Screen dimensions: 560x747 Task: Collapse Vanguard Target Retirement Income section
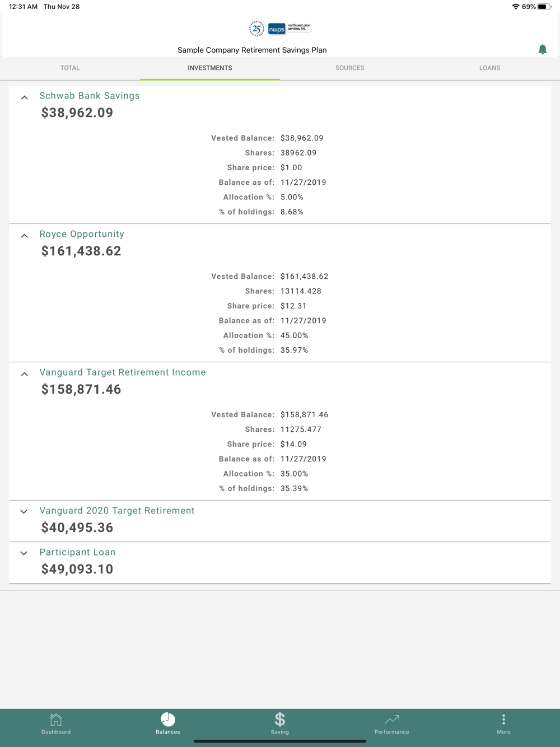point(24,374)
